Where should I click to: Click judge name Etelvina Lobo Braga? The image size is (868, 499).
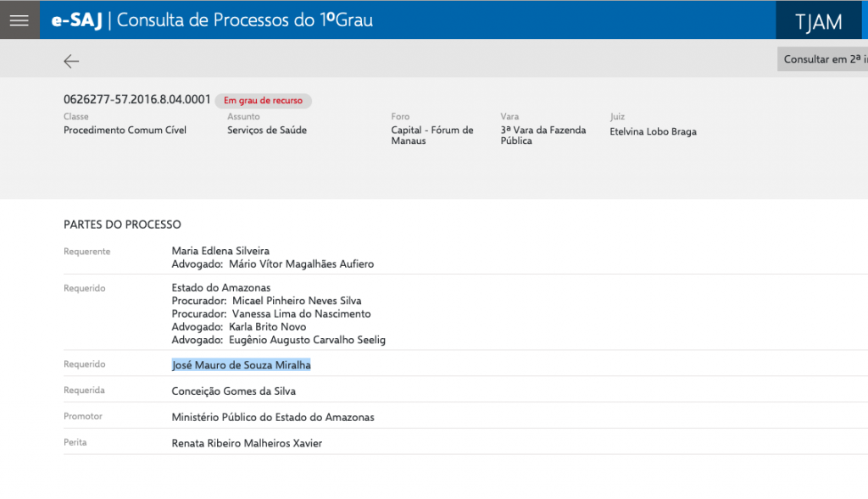point(654,131)
